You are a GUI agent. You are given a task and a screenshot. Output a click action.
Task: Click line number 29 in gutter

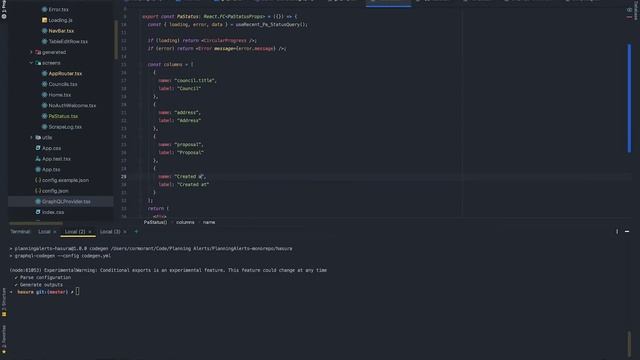tap(123, 176)
